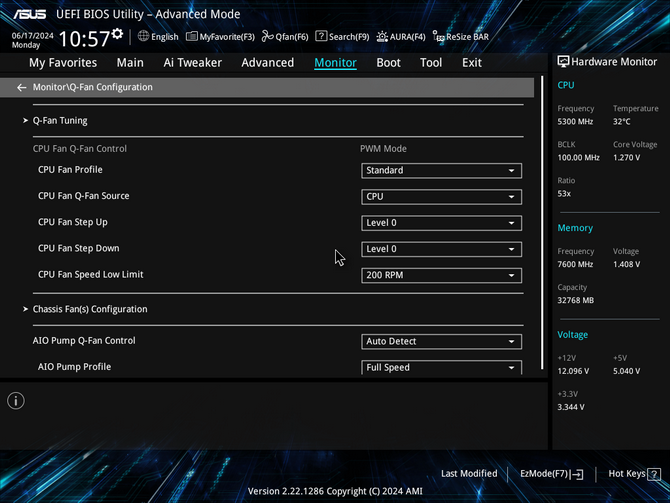Click the 1.270 V core voltage value
The height and width of the screenshot is (503, 670).
[x=626, y=158]
